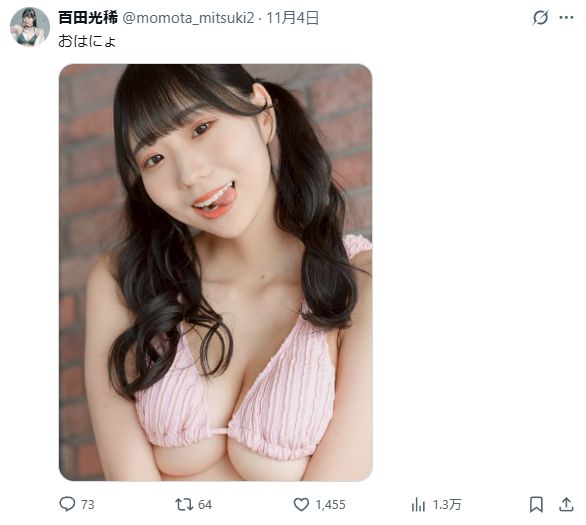The height and width of the screenshot is (525, 586).
Task: Toggle repost using the 64 count
Action: (x=205, y=505)
